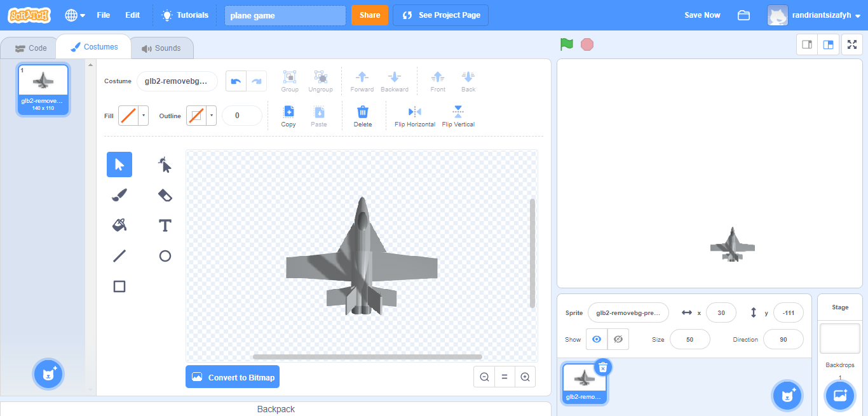Delete the selected shape
The image size is (868, 416).
pyautogui.click(x=363, y=116)
